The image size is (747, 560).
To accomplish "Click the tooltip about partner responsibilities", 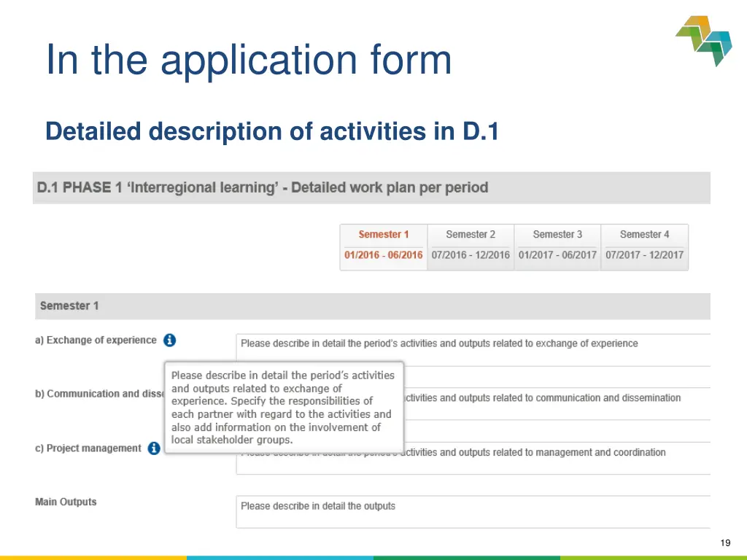I will [x=284, y=408].
